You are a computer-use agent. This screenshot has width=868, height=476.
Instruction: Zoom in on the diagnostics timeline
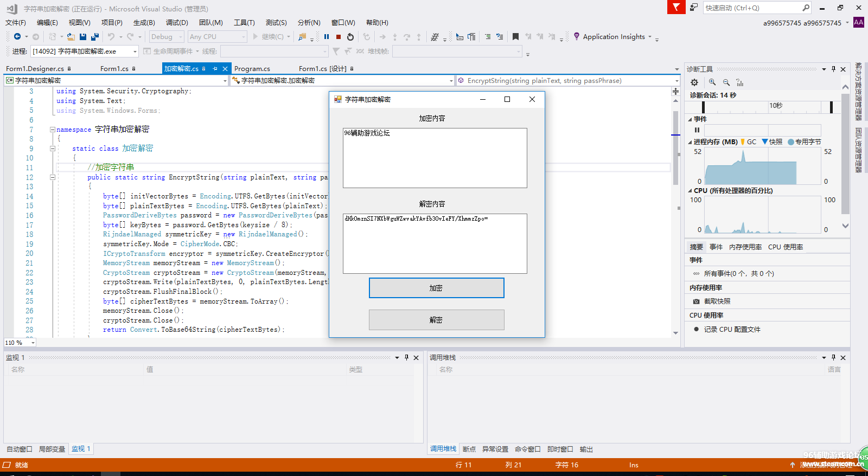(x=712, y=82)
